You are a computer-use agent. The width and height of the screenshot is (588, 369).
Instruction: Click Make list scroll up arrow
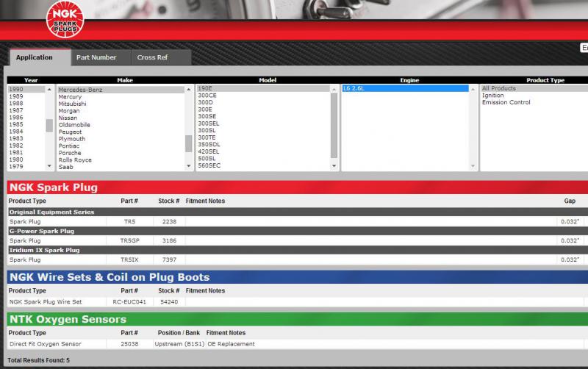[x=189, y=89]
